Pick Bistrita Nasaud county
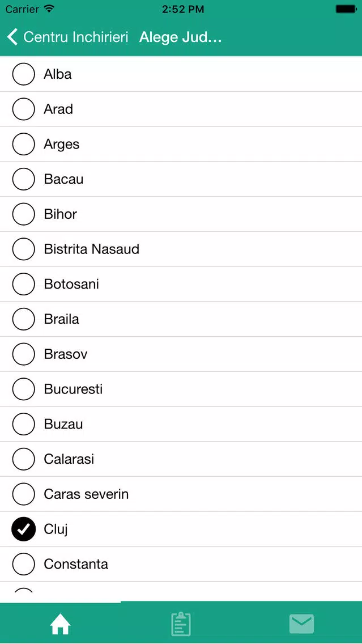362x644 pixels. point(181,249)
